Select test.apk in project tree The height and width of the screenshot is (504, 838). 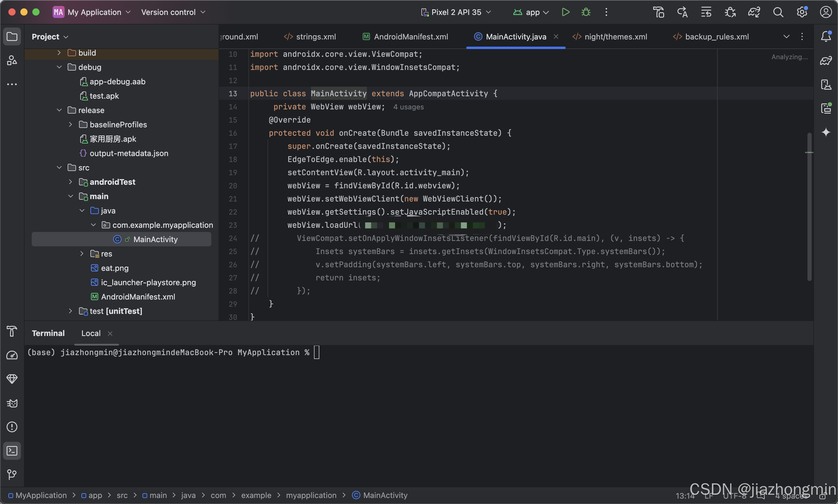[x=104, y=96]
